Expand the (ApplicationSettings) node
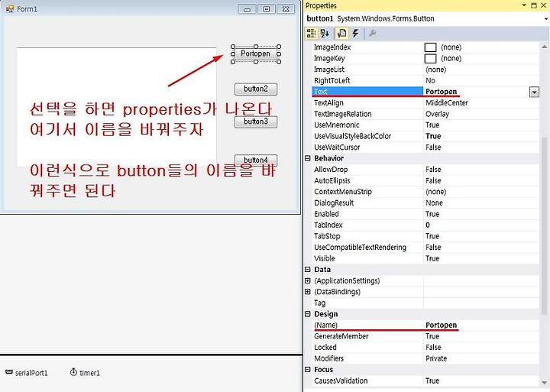550x392 pixels. 308,280
